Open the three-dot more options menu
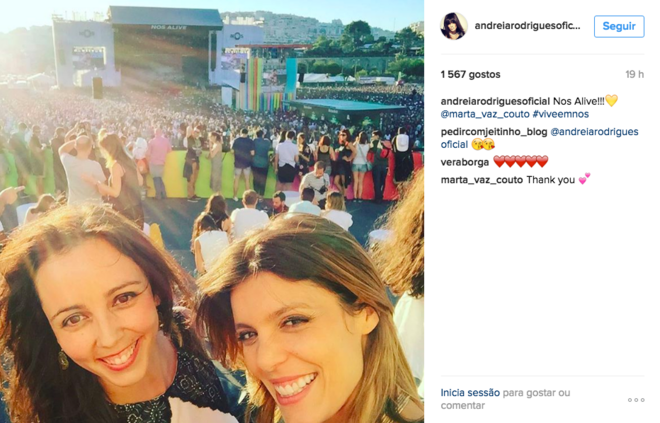Screen dimensions: 660x423 pyautogui.click(x=636, y=399)
